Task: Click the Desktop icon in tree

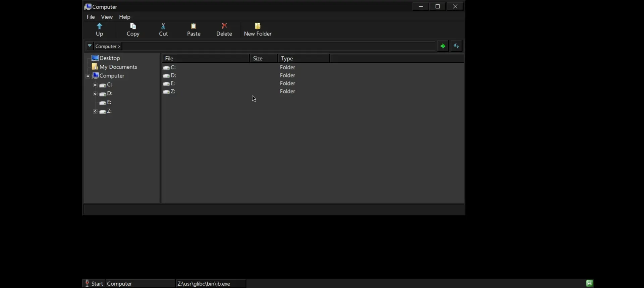Action: pos(95,58)
